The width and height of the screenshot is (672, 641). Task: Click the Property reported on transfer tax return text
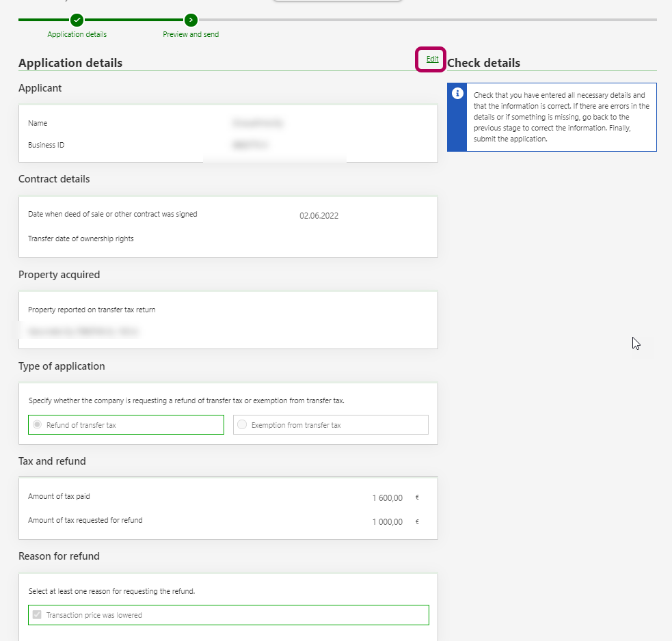[92, 310]
